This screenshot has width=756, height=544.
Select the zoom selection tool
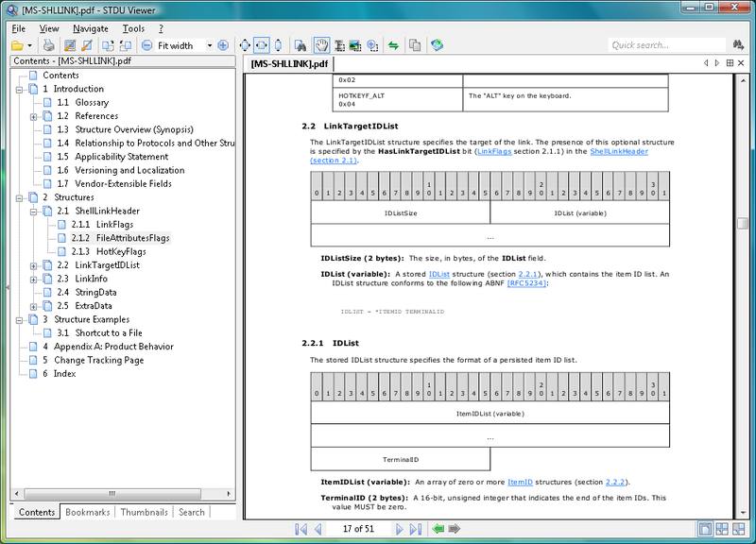pyautogui.click(x=372, y=45)
